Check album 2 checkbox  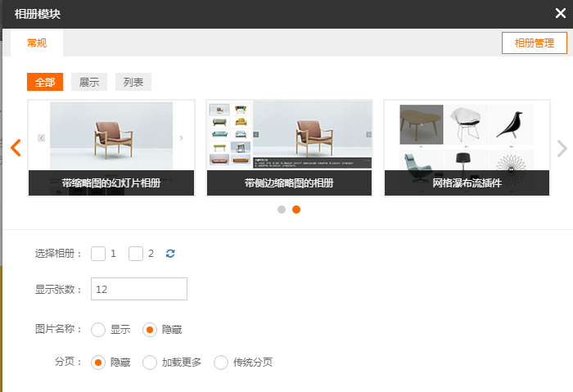click(x=136, y=254)
